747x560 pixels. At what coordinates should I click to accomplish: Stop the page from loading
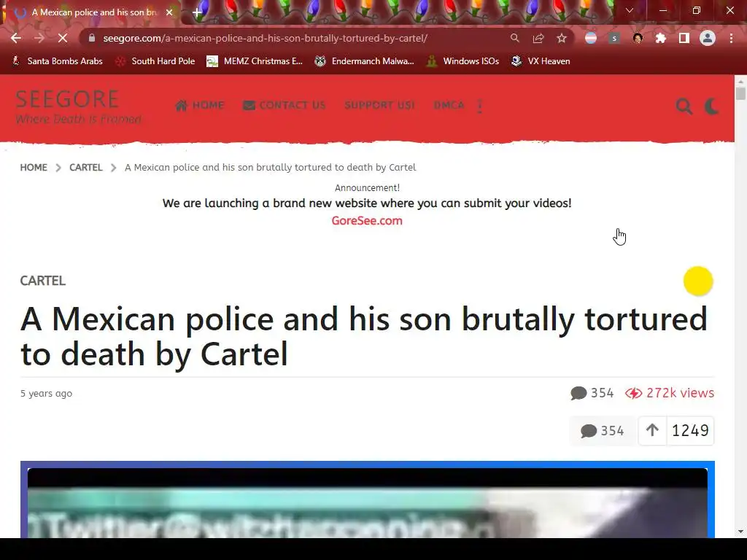click(x=63, y=38)
